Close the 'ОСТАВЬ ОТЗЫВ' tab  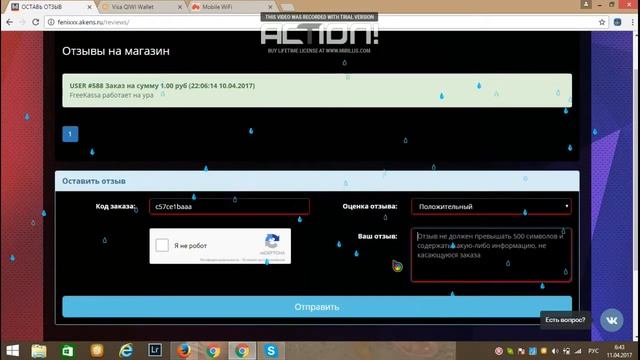click(89, 7)
